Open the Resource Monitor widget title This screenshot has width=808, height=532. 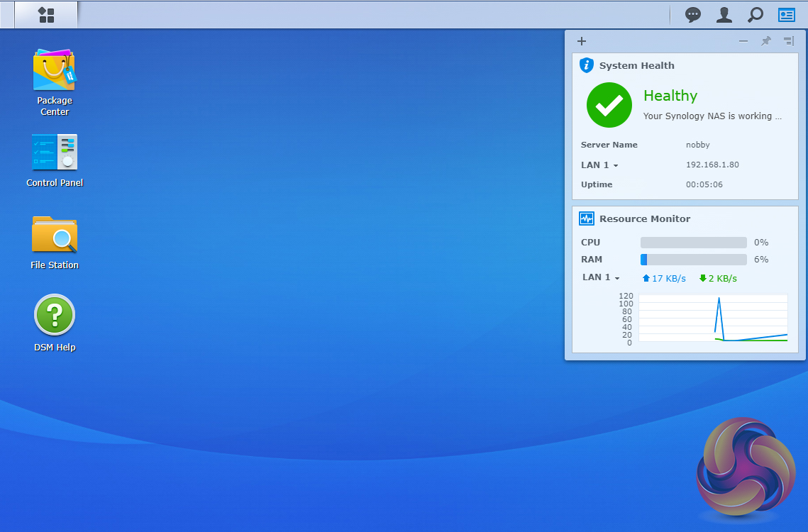(x=645, y=218)
